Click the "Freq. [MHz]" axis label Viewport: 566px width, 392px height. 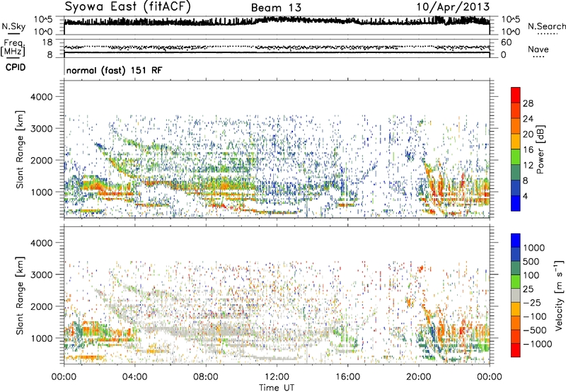point(13,49)
